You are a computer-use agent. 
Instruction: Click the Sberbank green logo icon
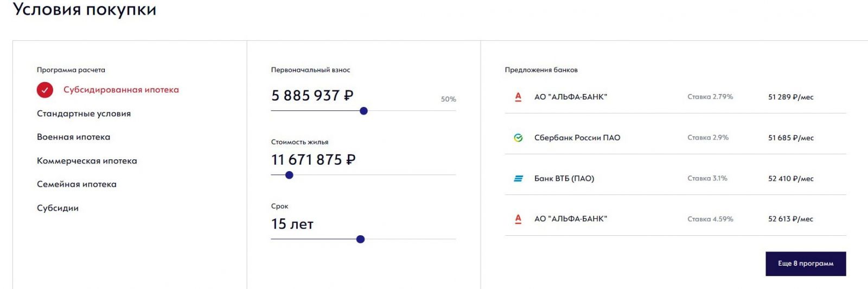tap(518, 138)
